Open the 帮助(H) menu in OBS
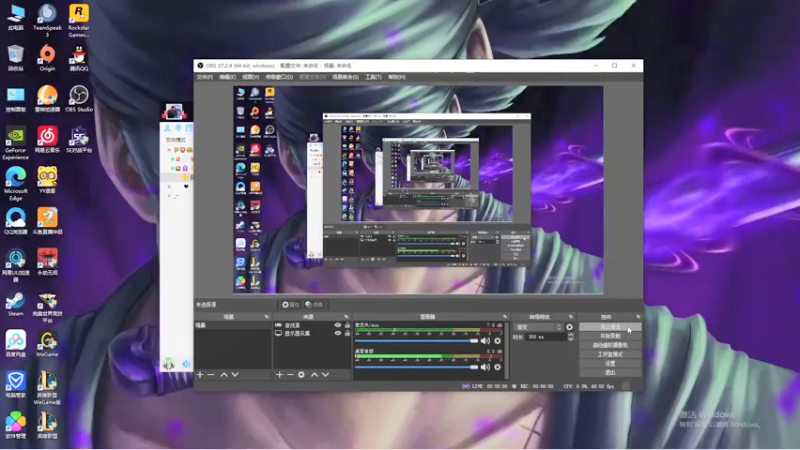Viewport: 800px width, 450px height. 396,77
